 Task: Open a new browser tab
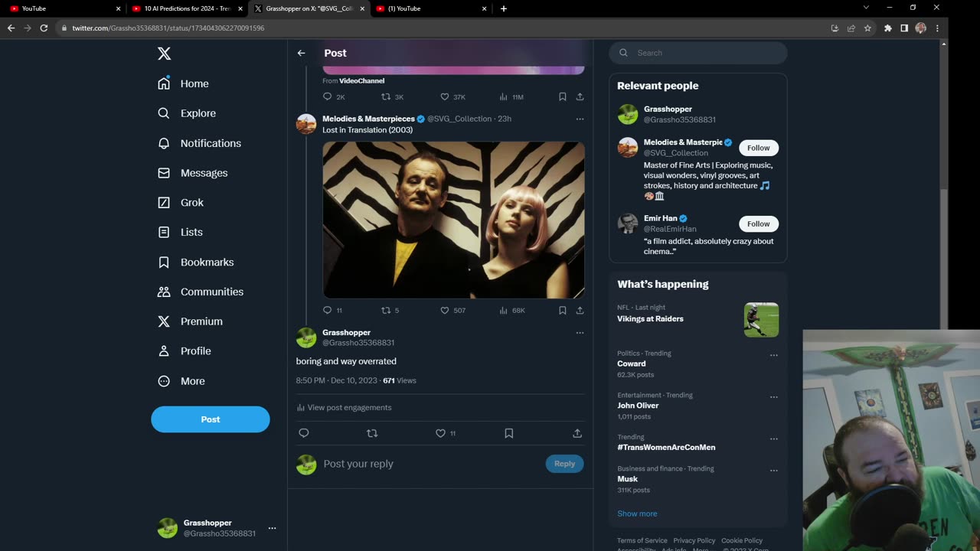pos(503,8)
